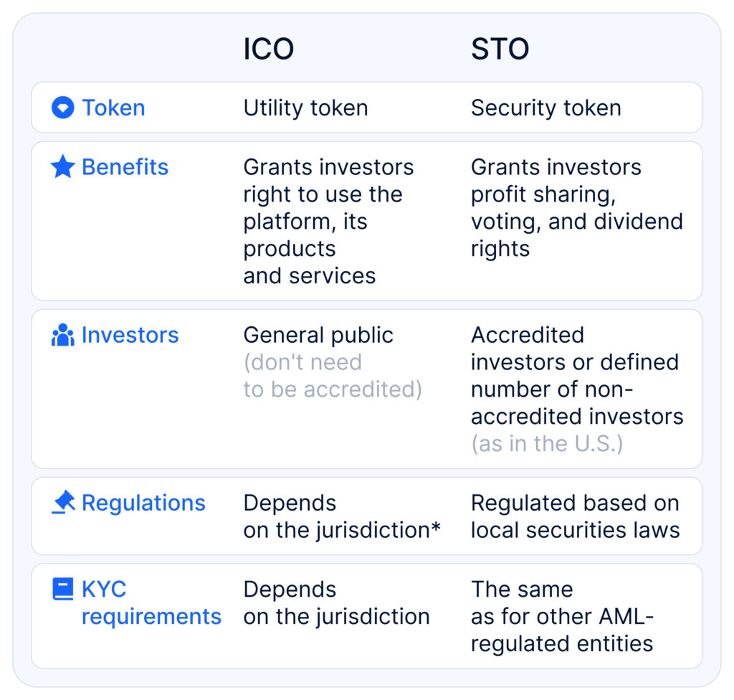
Task: Click the Benefits row label
Action: click(x=125, y=167)
